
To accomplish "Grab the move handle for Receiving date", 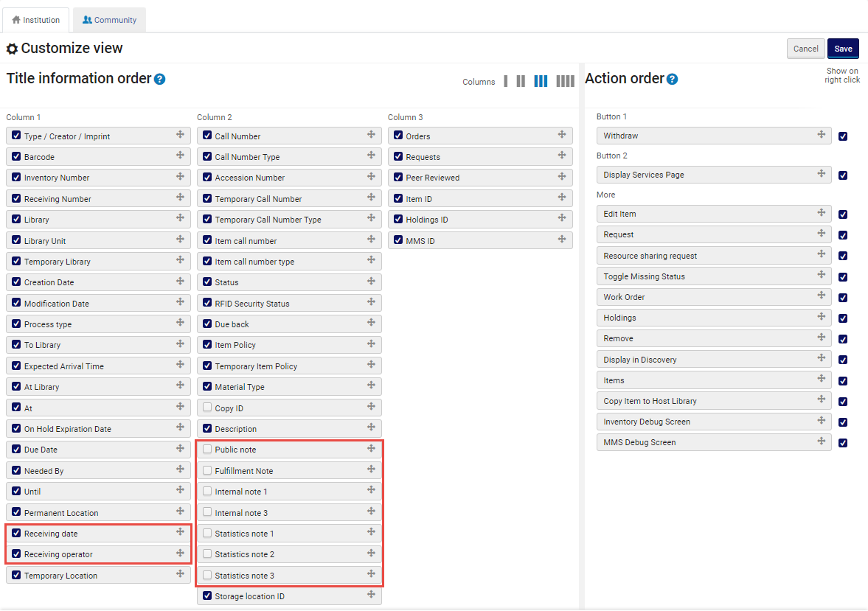I will point(180,532).
